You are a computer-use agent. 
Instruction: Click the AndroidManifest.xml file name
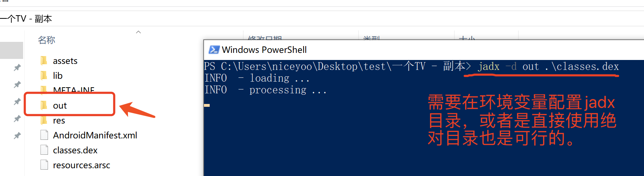[95, 135]
